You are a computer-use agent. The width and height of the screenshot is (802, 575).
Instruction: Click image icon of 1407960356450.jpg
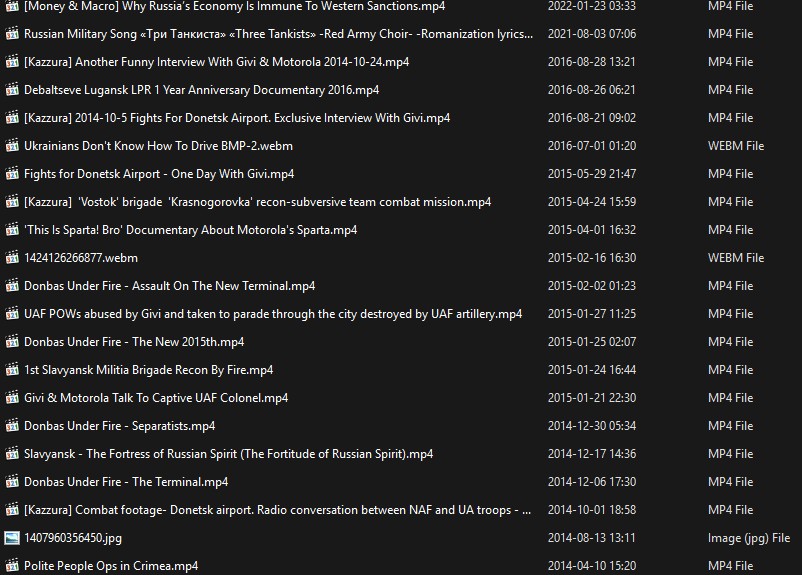(12, 538)
